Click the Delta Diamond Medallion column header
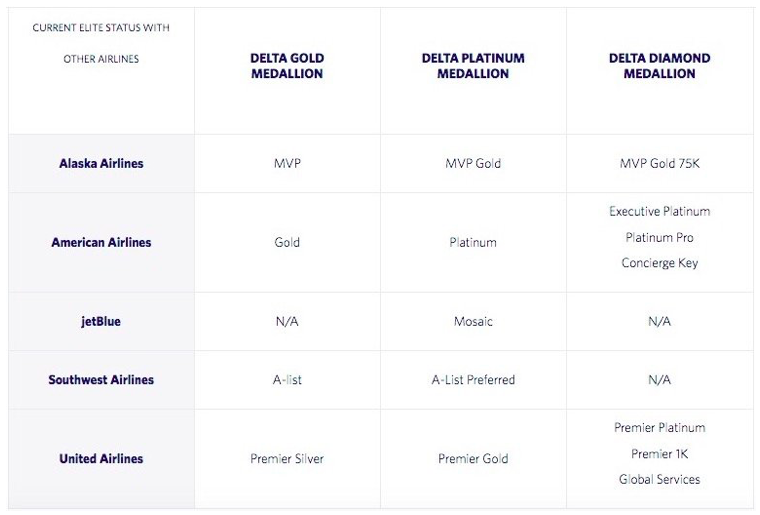The width and height of the screenshot is (760, 515). (x=659, y=66)
